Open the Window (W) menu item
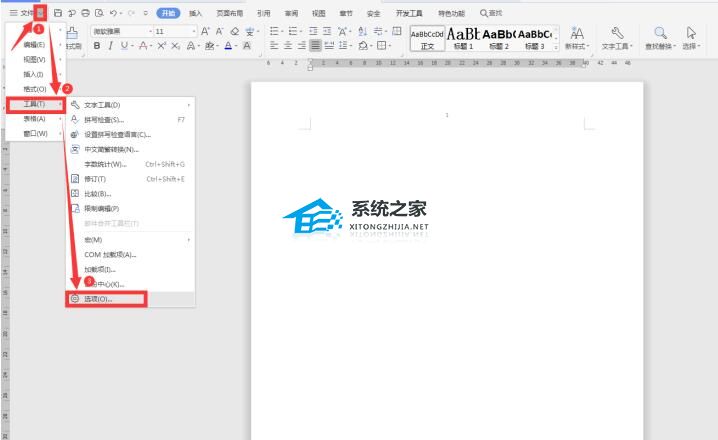 (35, 134)
